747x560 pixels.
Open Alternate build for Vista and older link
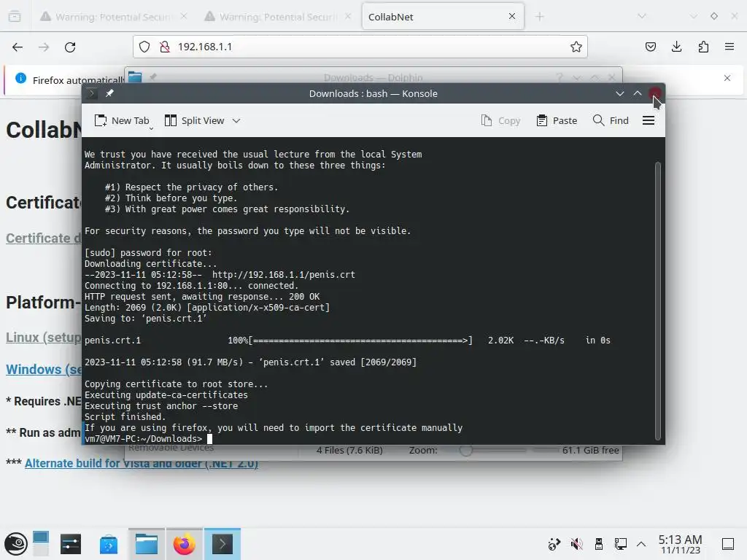pos(142,463)
